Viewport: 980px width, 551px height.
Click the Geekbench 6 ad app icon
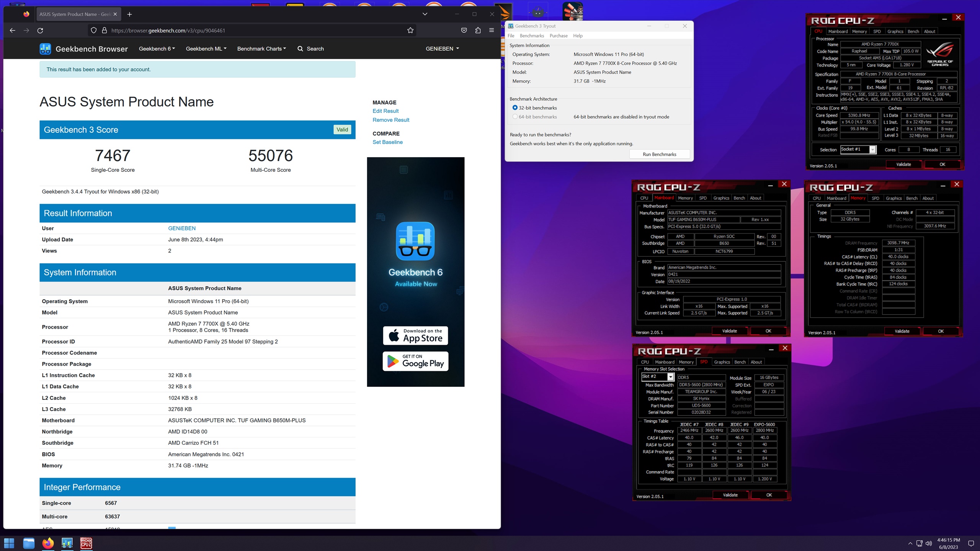point(415,241)
